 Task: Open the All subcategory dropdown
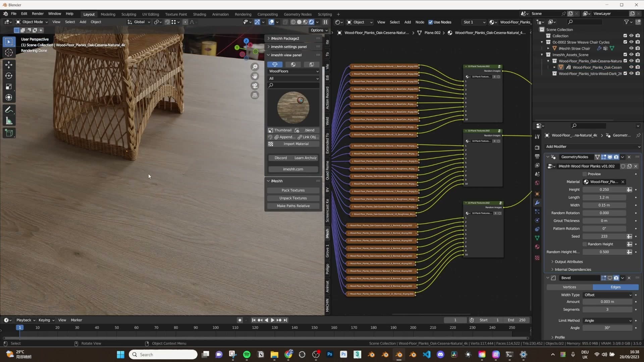pos(293,78)
